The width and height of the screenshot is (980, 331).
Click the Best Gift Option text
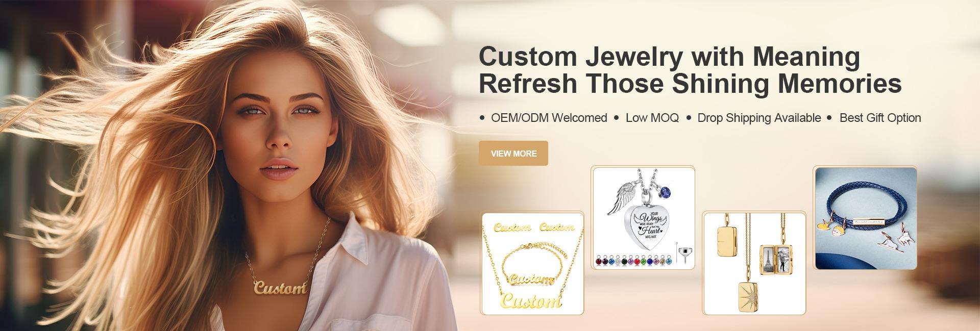(x=880, y=118)
